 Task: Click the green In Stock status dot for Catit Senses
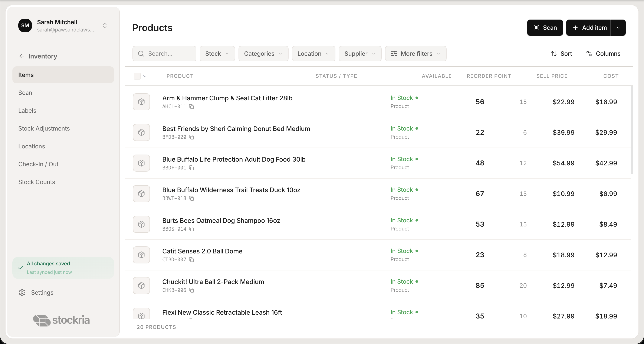pos(417,251)
